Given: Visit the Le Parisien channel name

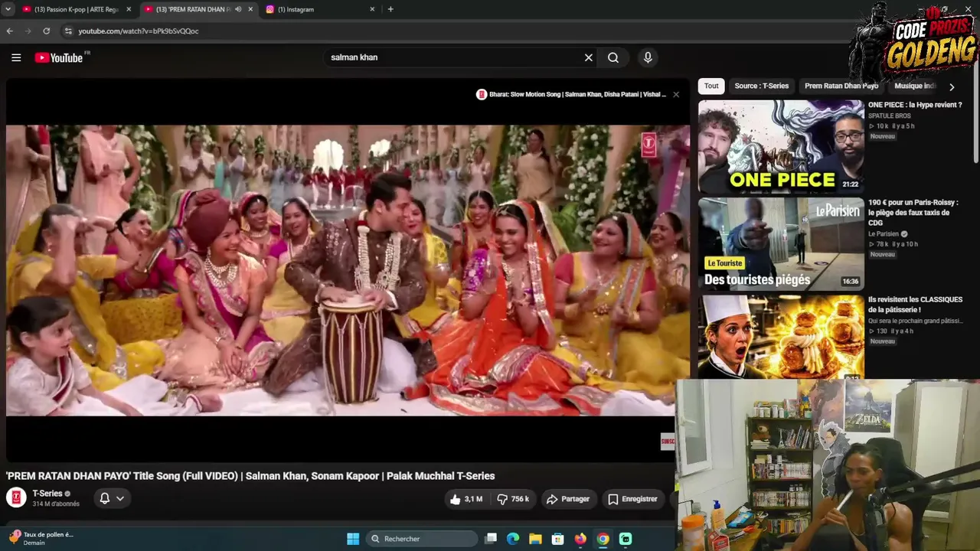Looking at the screenshot, I should (x=884, y=233).
